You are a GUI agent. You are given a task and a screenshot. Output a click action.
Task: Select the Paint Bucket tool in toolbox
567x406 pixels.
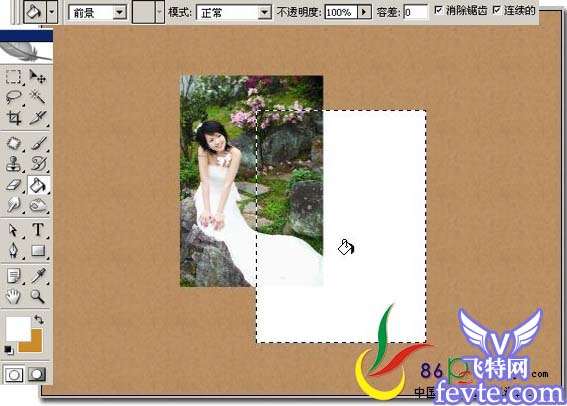[38, 185]
